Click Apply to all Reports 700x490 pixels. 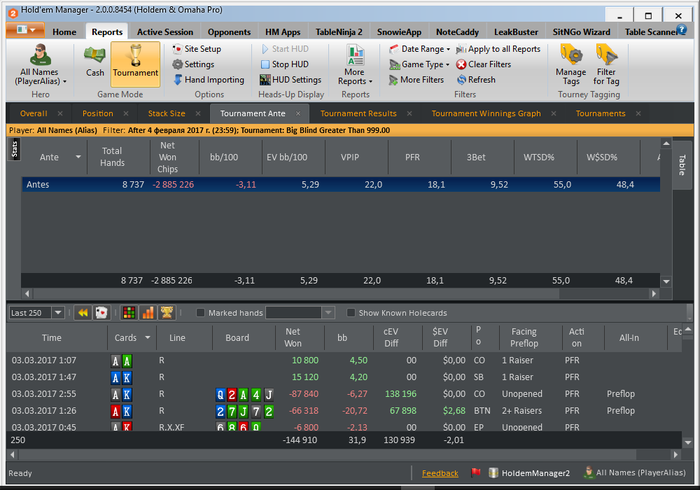[x=498, y=49]
